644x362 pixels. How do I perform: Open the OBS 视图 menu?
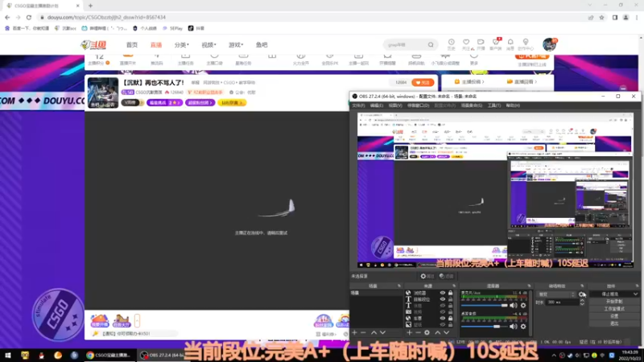click(395, 105)
